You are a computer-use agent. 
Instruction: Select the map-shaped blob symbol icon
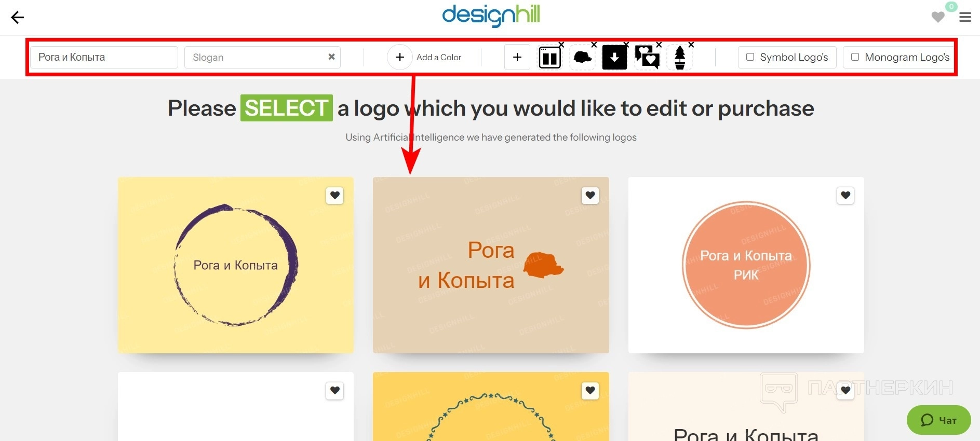tap(582, 58)
